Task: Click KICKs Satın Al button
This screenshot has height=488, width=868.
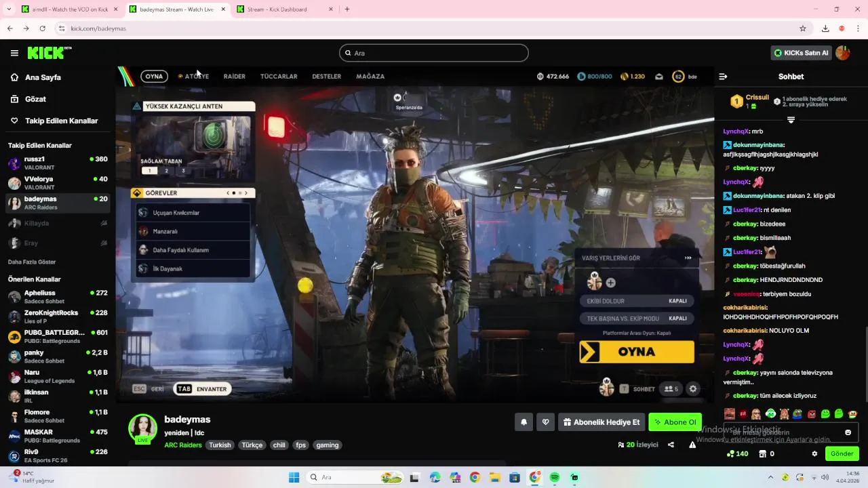Action: (x=801, y=53)
